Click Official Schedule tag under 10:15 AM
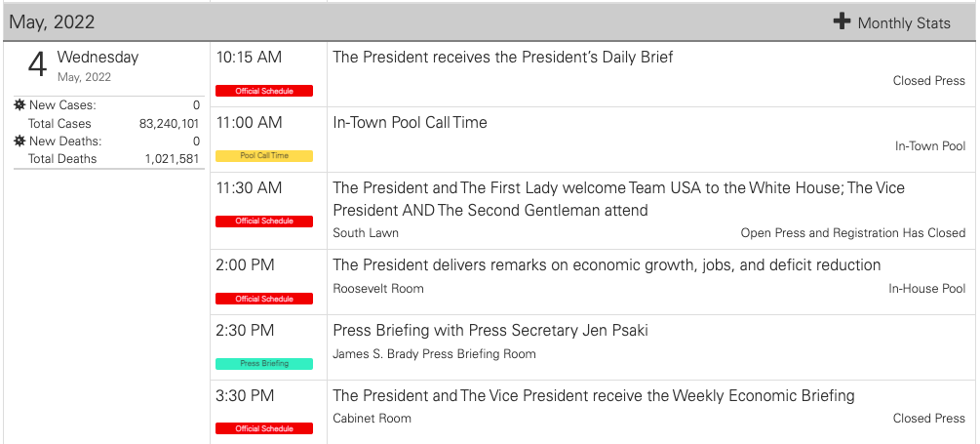 [263, 91]
